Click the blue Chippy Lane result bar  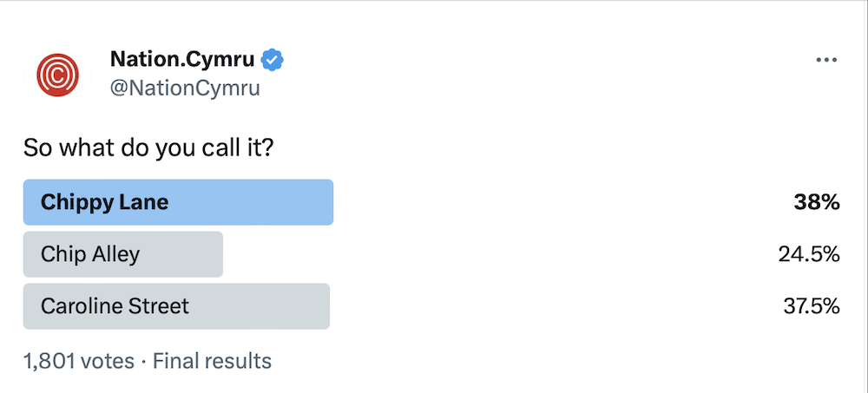178,203
